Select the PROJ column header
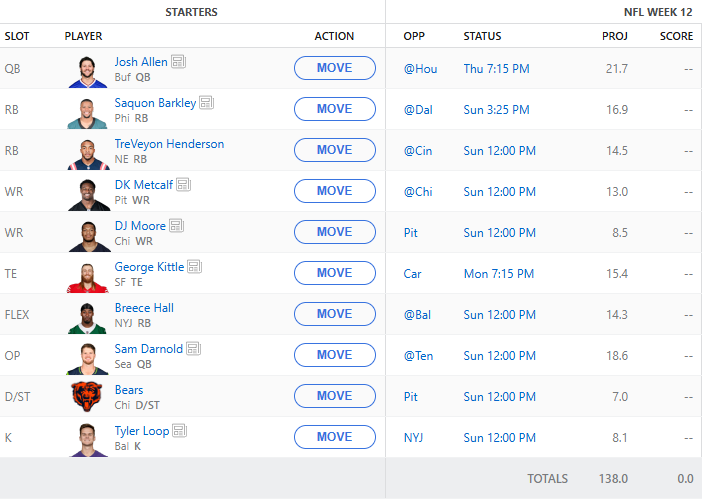Viewport: 702px width, 499px height. pyautogui.click(x=614, y=36)
